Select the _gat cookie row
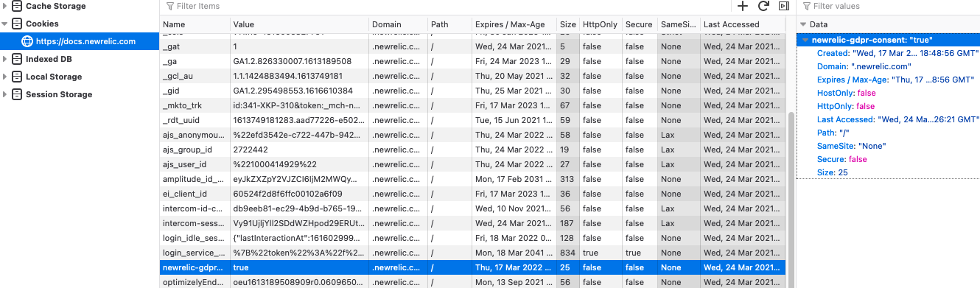This screenshot has height=288, width=980. pos(472,46)
